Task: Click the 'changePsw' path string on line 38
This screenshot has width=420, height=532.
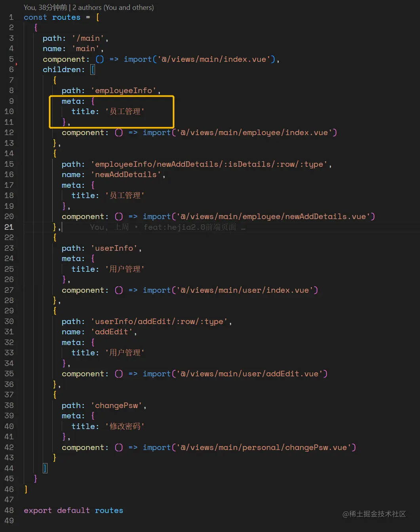Action: [116, 406]
